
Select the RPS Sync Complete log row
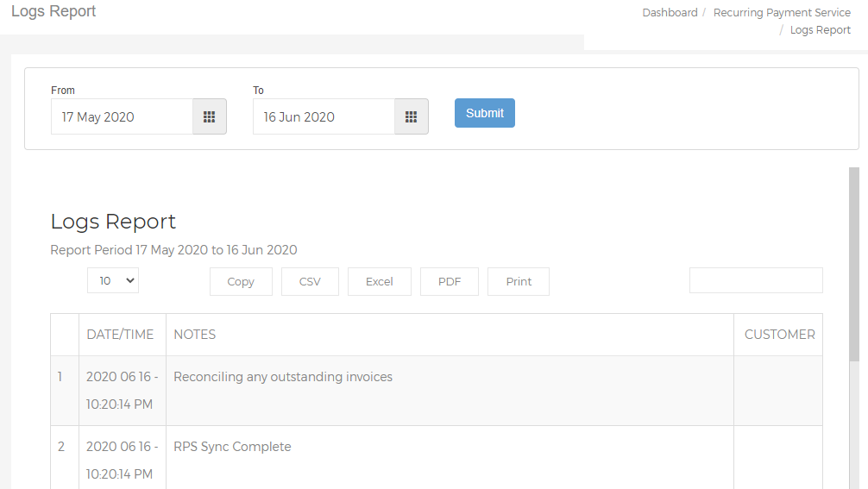click(437, 457)
